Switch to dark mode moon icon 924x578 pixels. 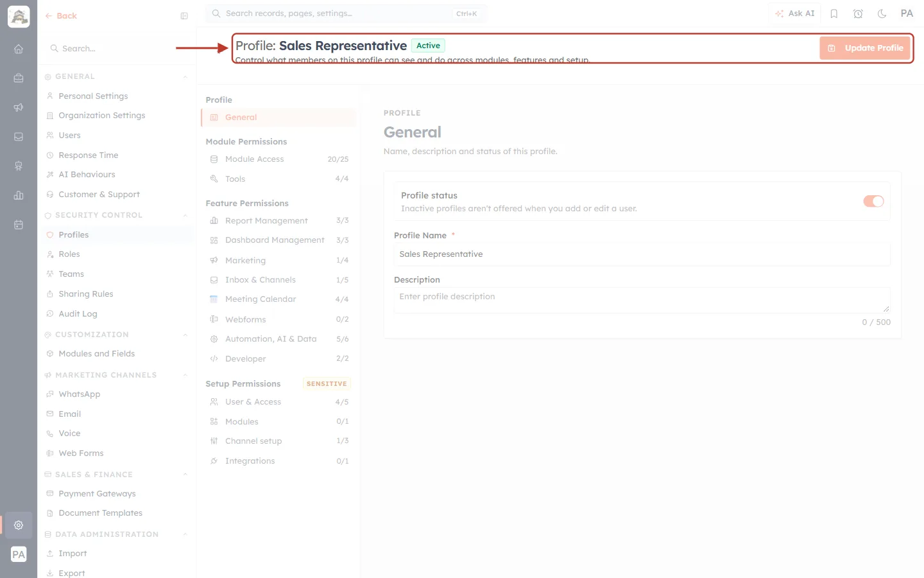(x=882, y=13)
